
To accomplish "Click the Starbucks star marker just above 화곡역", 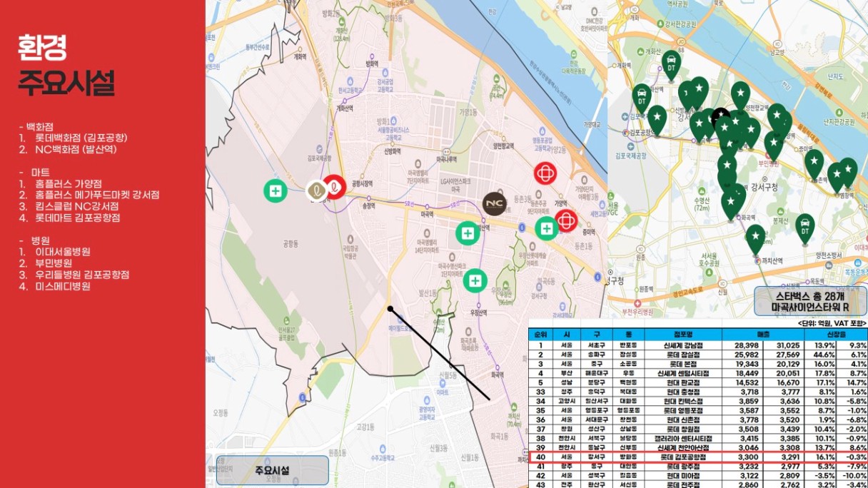I will click(730, 205).
